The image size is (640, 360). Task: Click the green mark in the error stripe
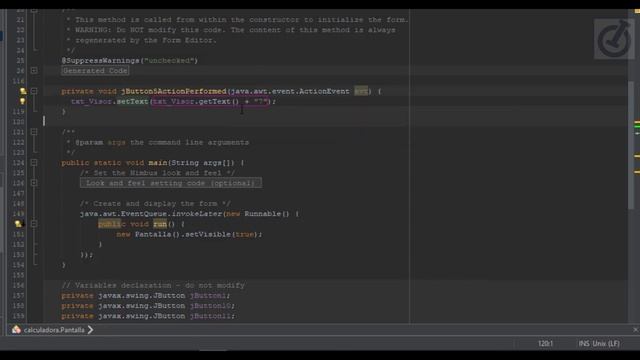coord(637,127)
